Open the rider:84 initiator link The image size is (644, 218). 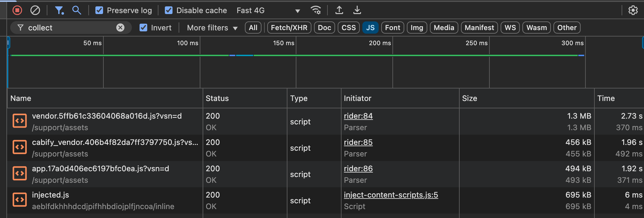358,116
